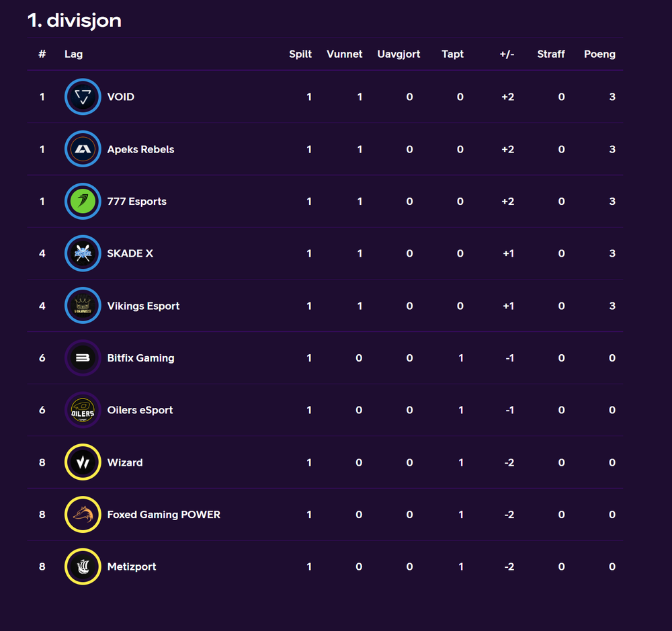Screen dimensions: 672x631
Task: Click the 1. divisjon heading
Action: pyautogui.click(x=75, y=20)
